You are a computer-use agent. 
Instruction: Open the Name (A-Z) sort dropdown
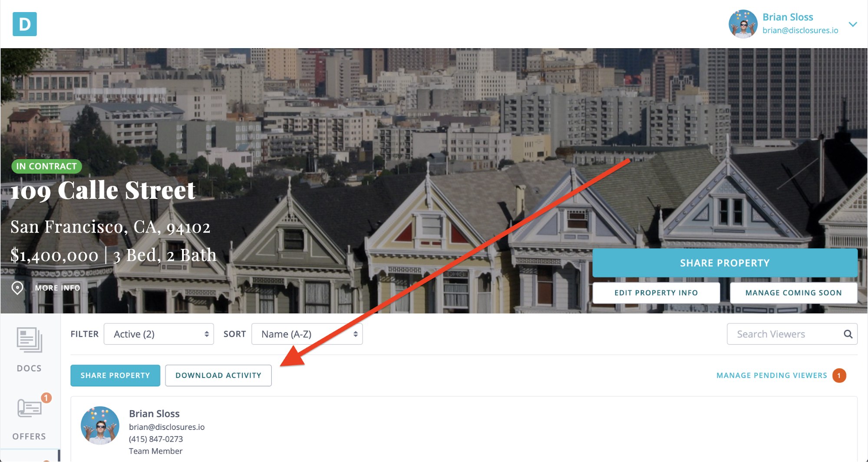[307, 334]
